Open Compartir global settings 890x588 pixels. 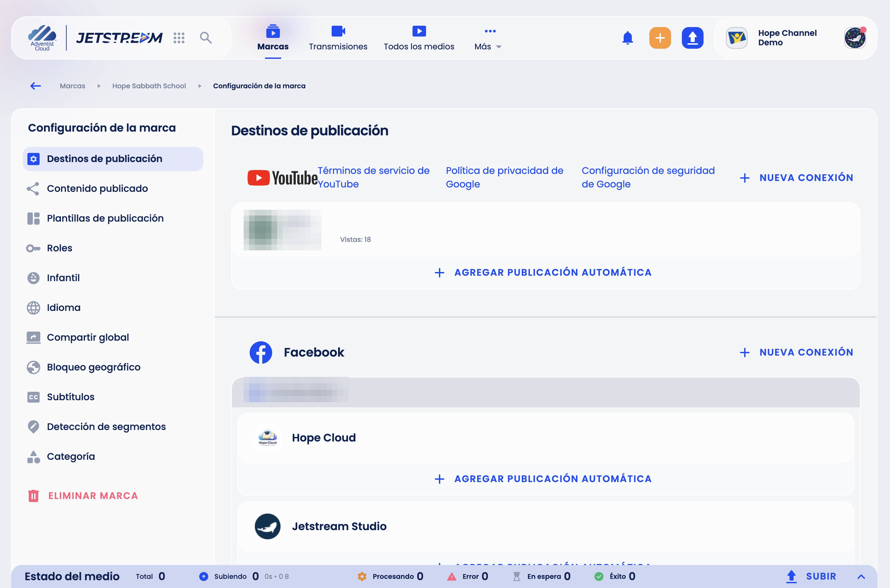[113, 338]
